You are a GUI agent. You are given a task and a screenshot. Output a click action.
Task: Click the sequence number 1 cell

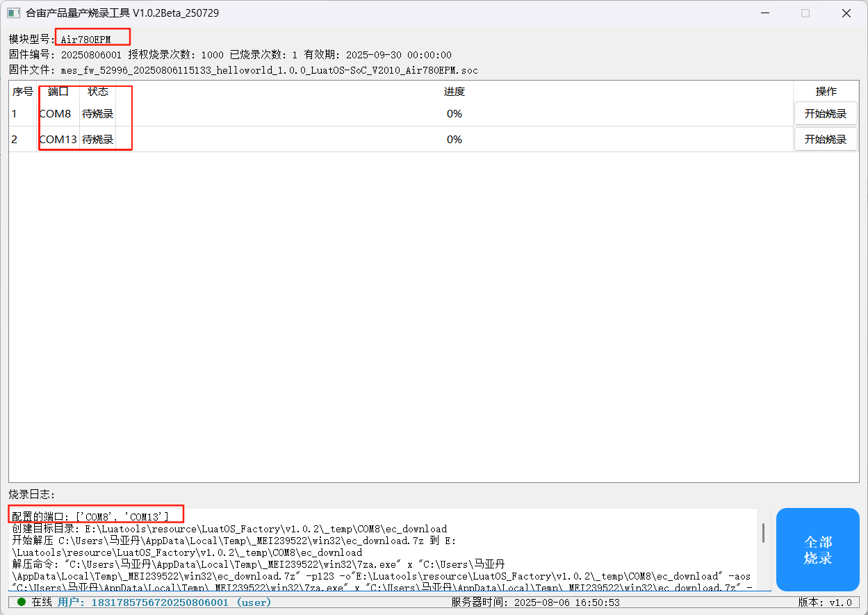tap(22, 113)
